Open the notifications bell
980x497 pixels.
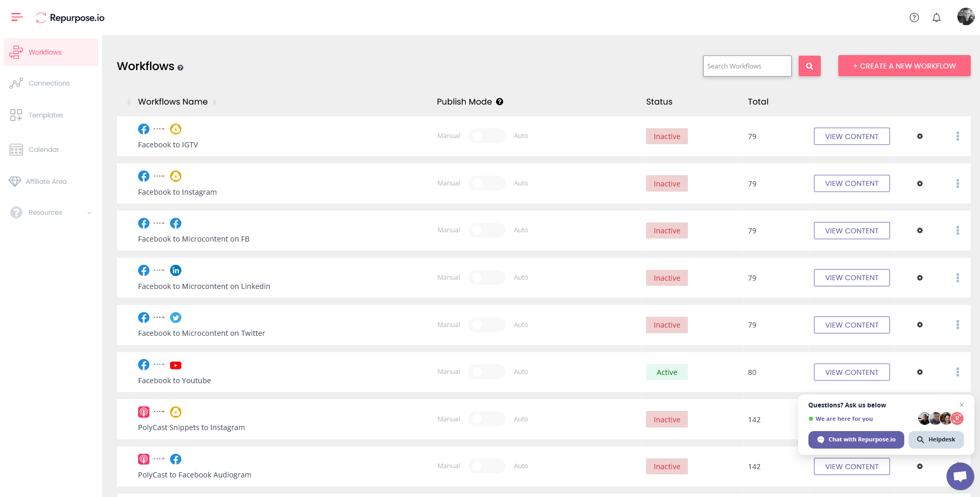click(936, 18)
